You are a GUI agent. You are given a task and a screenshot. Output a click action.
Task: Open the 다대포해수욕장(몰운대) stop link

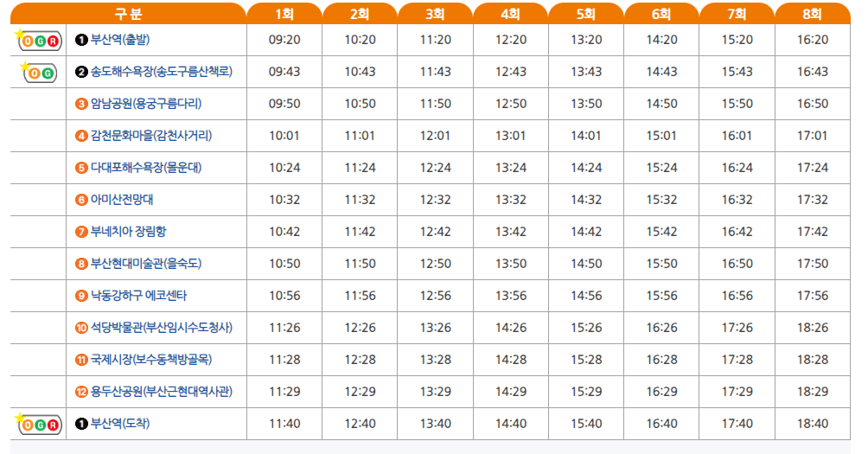146,168
